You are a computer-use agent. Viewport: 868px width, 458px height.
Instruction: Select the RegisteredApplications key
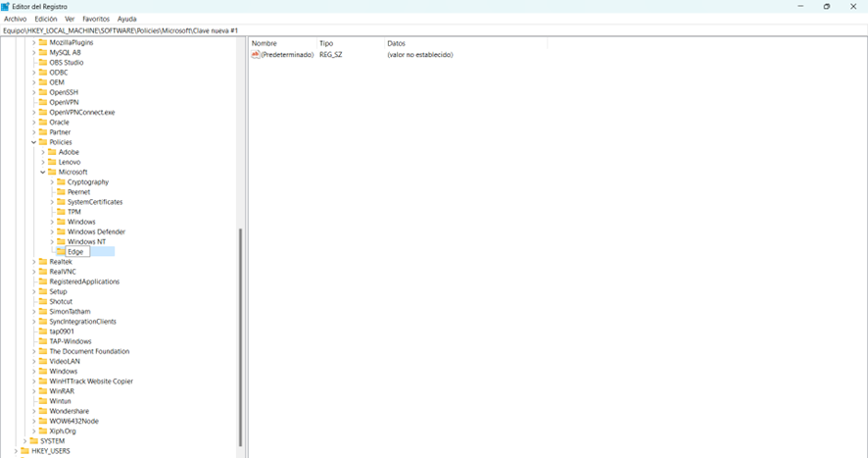pos(84,281)
